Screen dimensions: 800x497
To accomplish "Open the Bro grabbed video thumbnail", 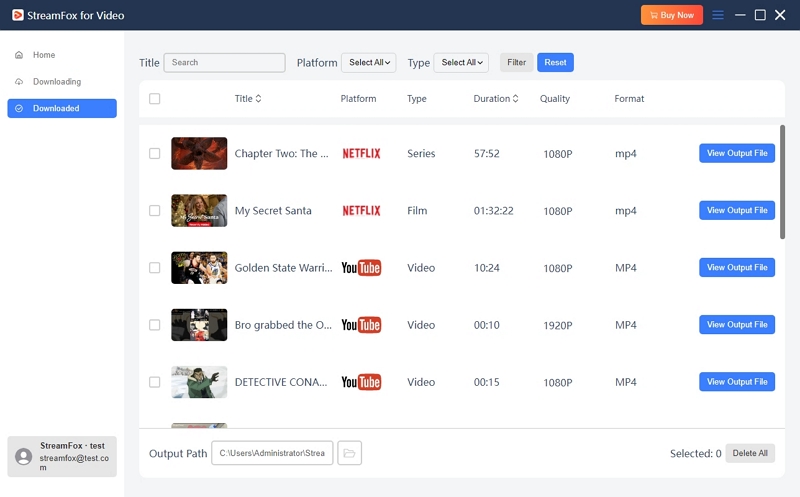I will (199, 325).
